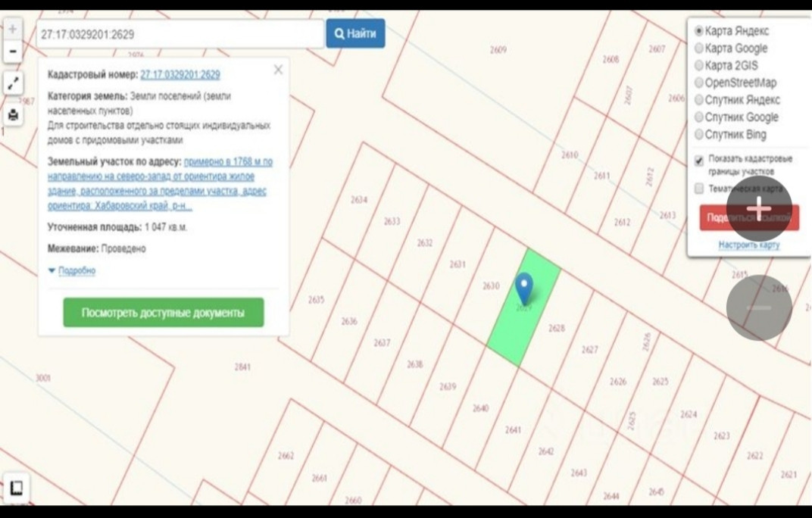
Task: Select parcel 2610 on the map
Action: [x=570, y=154]
